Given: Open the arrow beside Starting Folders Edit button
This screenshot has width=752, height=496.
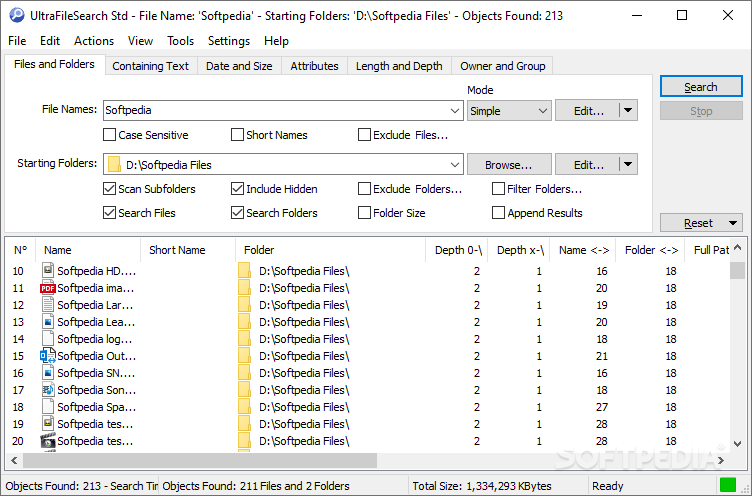Looking at the screenshot, I should [x=628, y=165].
